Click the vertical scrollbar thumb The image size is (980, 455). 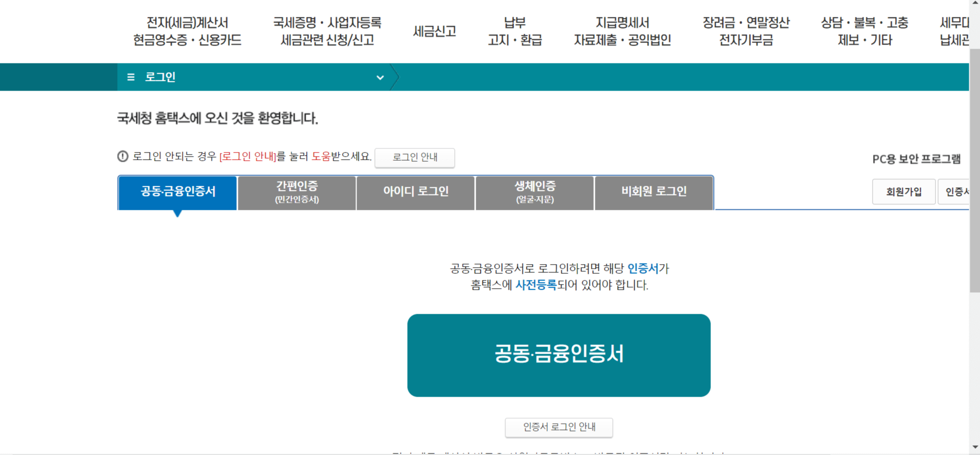(x=974, y=171)
